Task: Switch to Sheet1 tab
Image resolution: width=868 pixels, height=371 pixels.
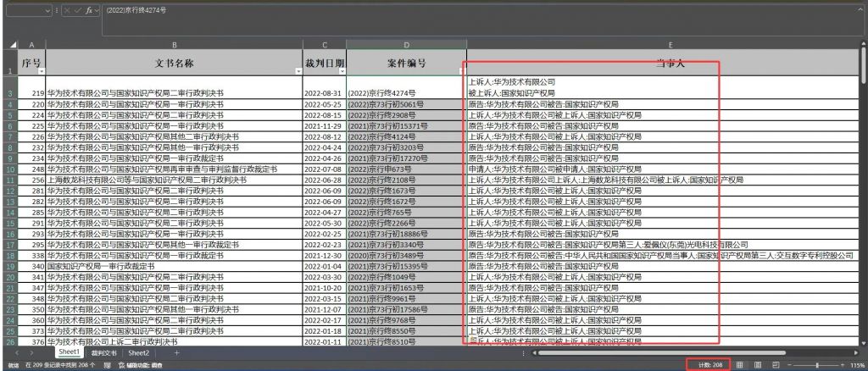Action: click(70, 352)
